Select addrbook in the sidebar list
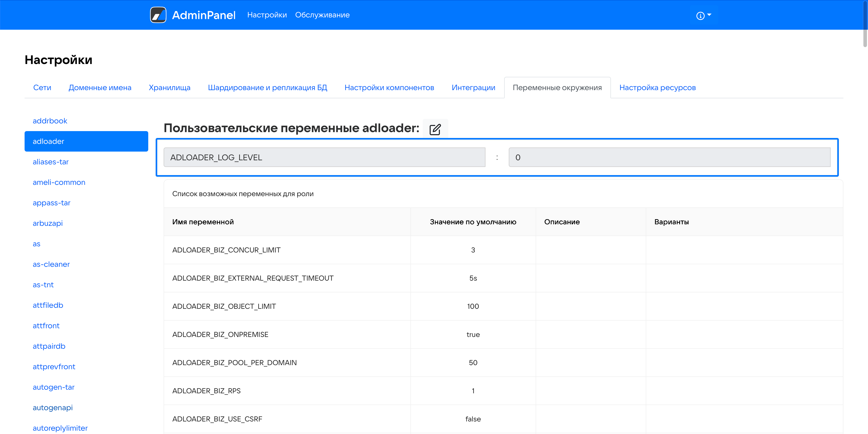Screen dimensions: 868x434 tap(50, 121)
